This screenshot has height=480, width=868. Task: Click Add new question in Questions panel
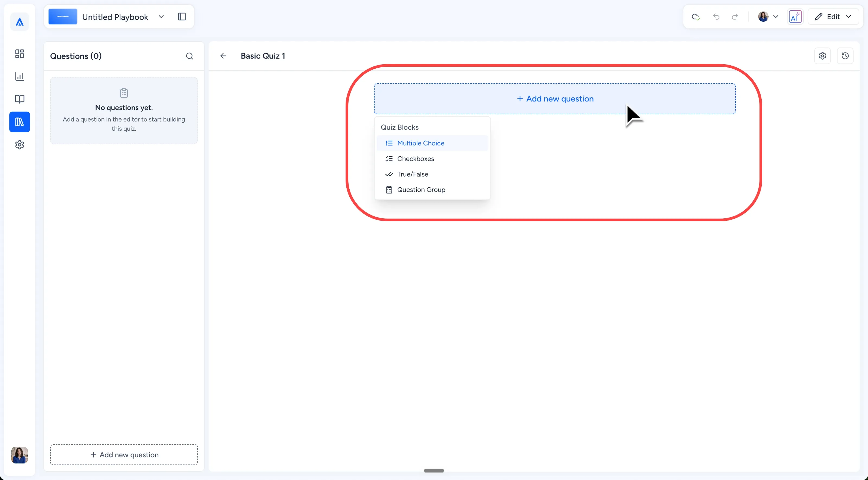(x=124, y=455)
